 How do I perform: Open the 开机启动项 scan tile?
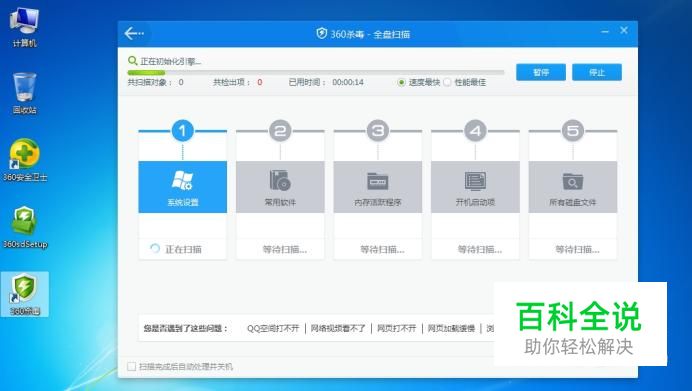[475, 187]
